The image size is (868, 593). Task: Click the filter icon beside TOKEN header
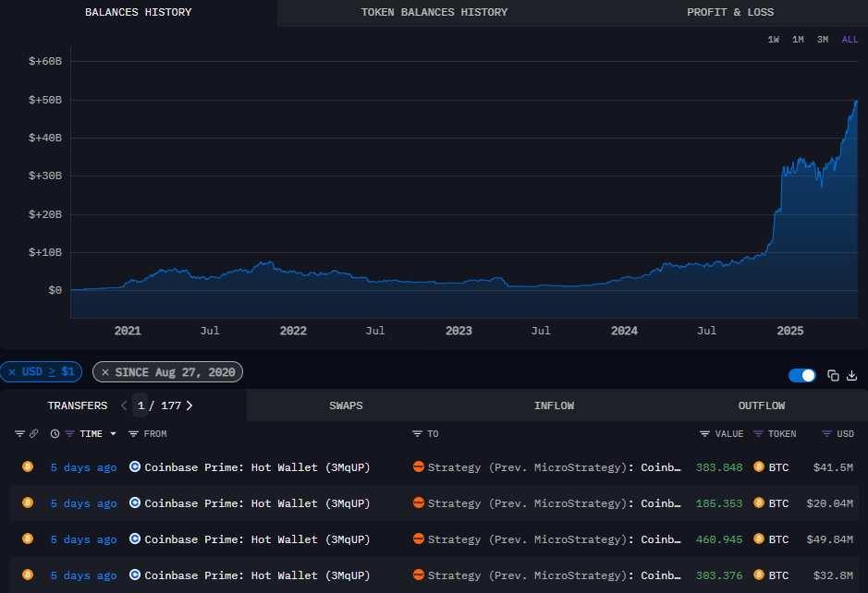point(759,433)
